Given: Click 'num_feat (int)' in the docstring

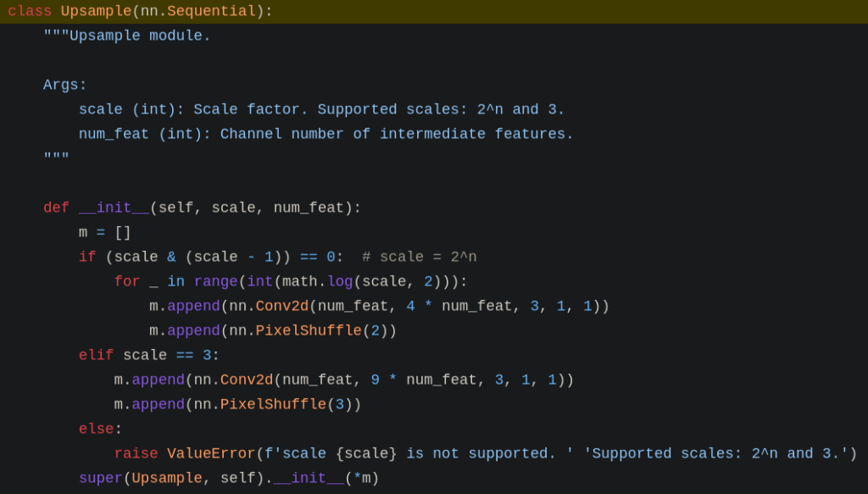Looking at the screenshot, I should click(140, 134).
